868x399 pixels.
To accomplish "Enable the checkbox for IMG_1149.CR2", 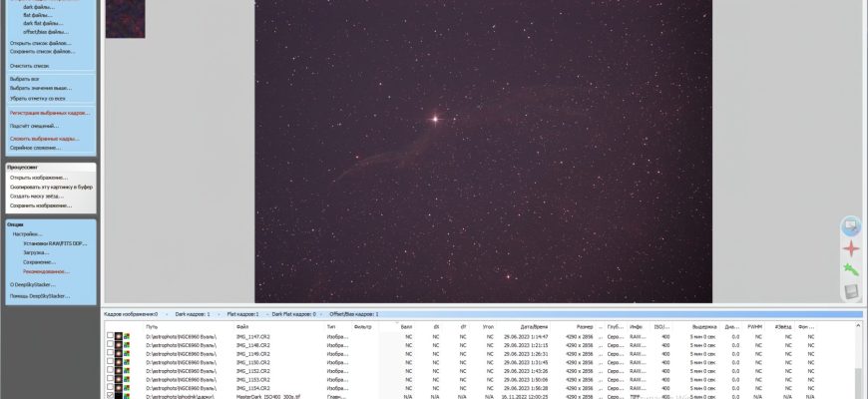I will coord(110,354).
